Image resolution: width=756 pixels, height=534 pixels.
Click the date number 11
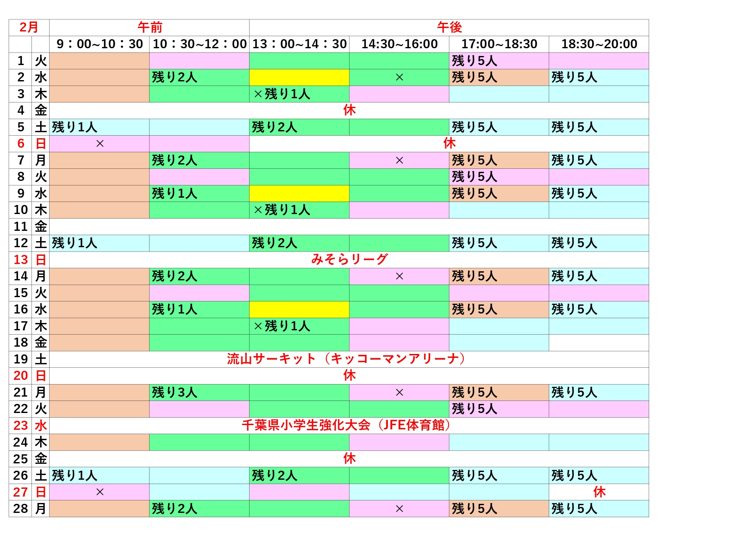21,227
